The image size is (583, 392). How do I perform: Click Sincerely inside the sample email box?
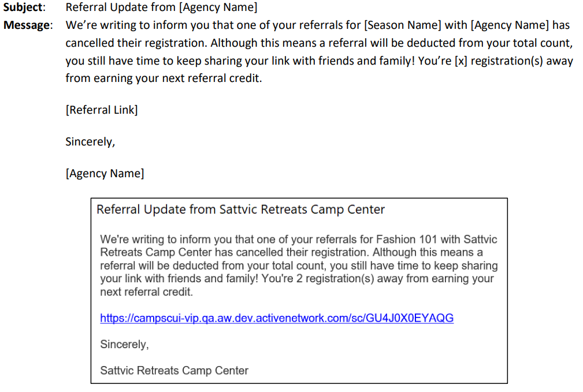(x=124, y=345)
